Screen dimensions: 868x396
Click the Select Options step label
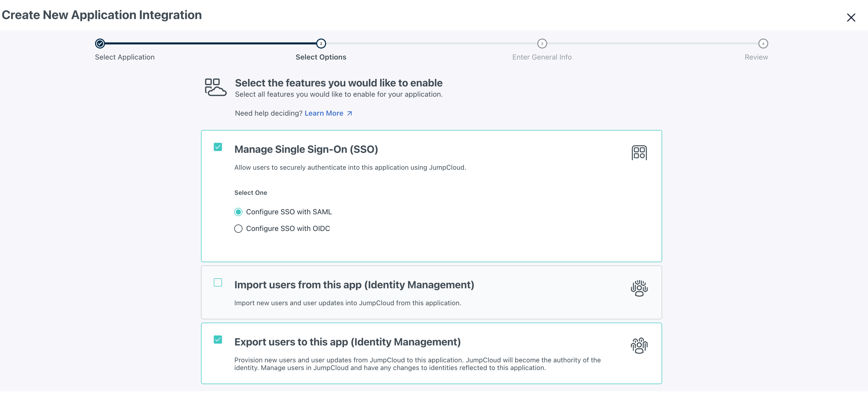(321, 57)
